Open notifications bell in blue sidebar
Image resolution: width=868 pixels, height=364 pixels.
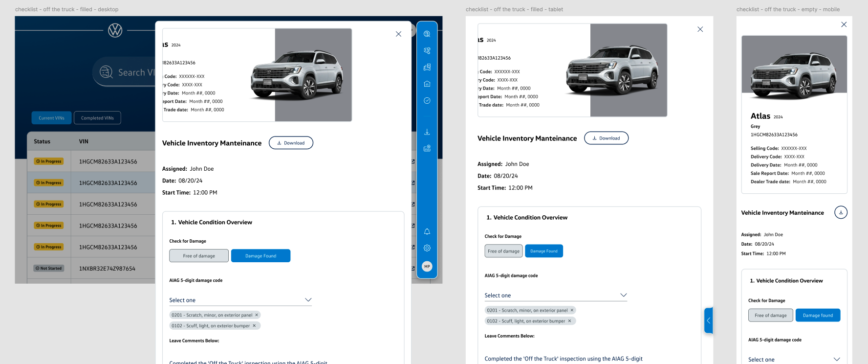coord(427,231)
